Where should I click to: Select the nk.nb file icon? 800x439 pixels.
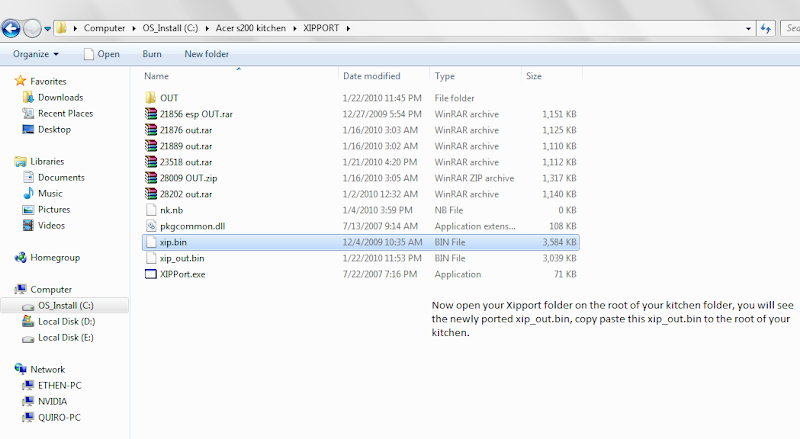[151, 210]
